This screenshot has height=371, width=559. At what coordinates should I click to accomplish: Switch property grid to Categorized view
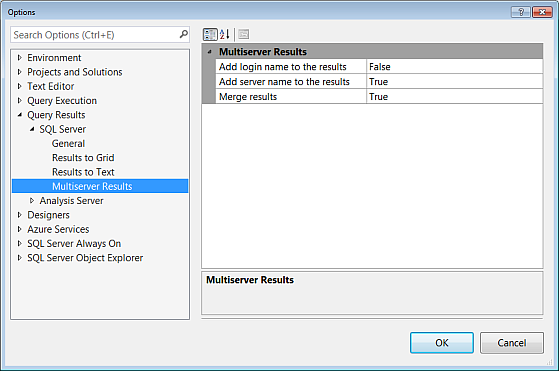(210, 35)
